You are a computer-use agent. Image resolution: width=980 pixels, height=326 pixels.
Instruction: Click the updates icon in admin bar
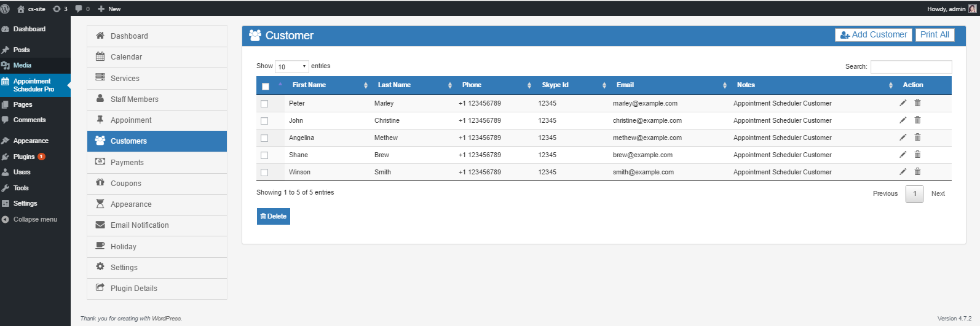pos(57,9)
